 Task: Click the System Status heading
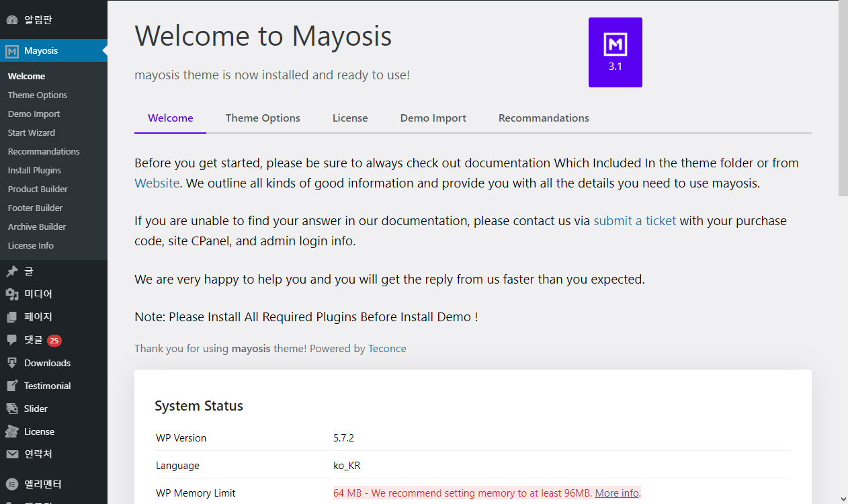pos(199,406)
